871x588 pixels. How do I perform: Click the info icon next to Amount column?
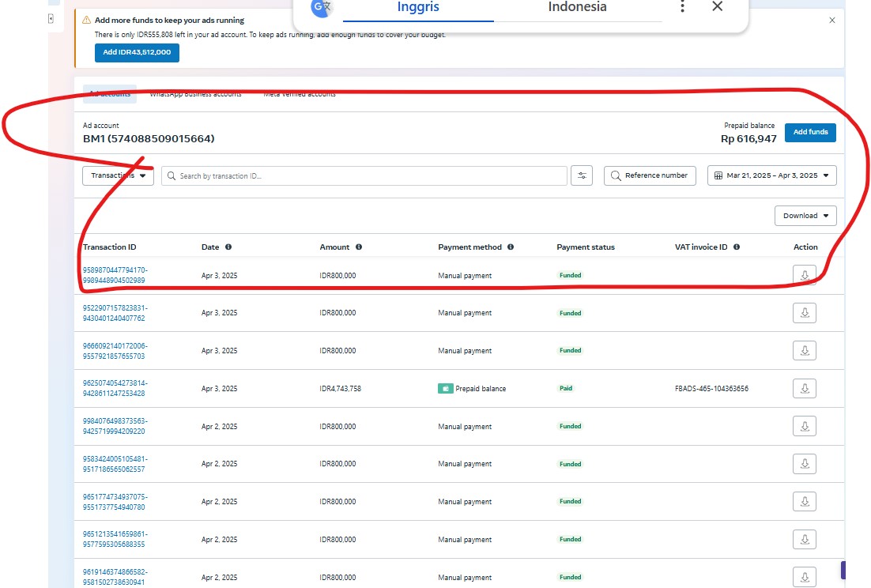(x=359, y=247)
